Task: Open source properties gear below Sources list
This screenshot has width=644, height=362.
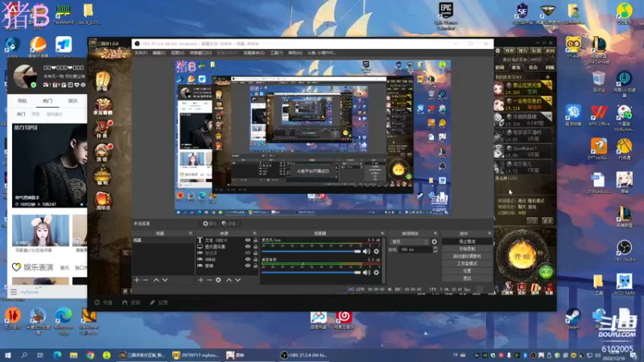Action: [x=218, y=280]
